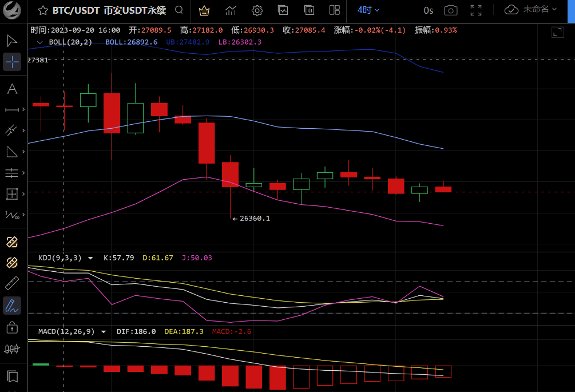575x392 pixels.
Task: Expand the KDJ(9,3,3) indicator dropdown
Action: point(90,258)
